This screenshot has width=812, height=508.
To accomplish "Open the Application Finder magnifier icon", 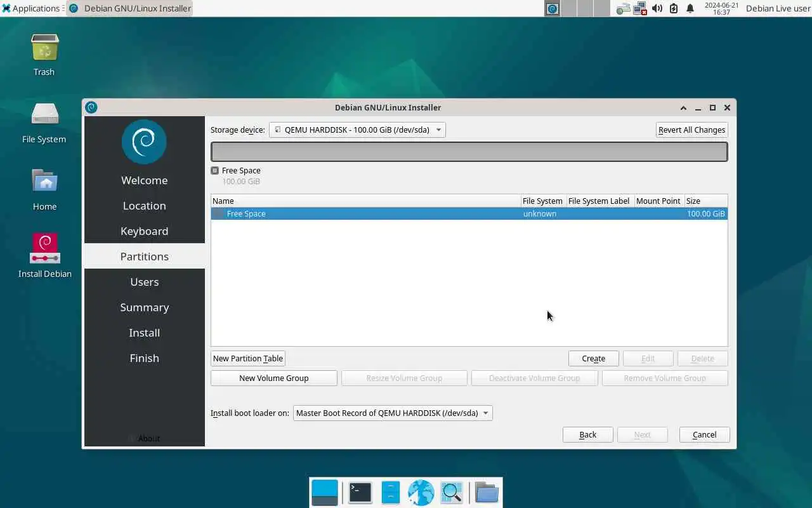I will pos(452,493).
